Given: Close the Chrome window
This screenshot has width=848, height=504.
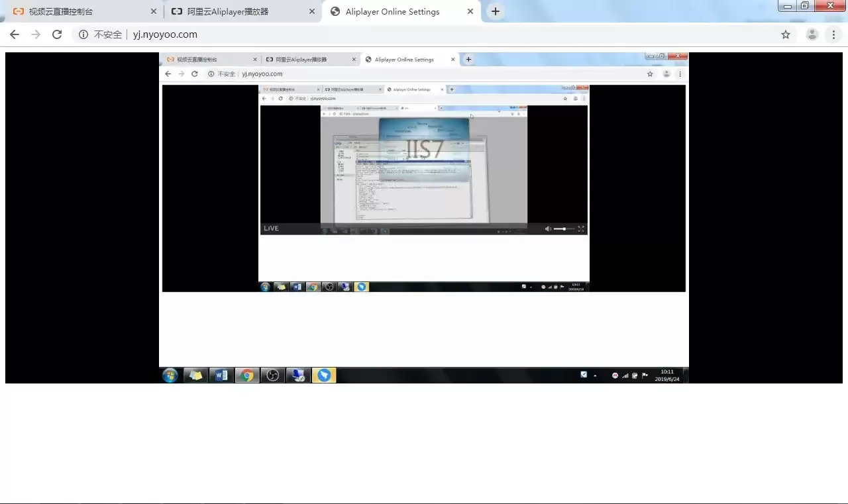Looking at the screenshot, I should 829,6.
